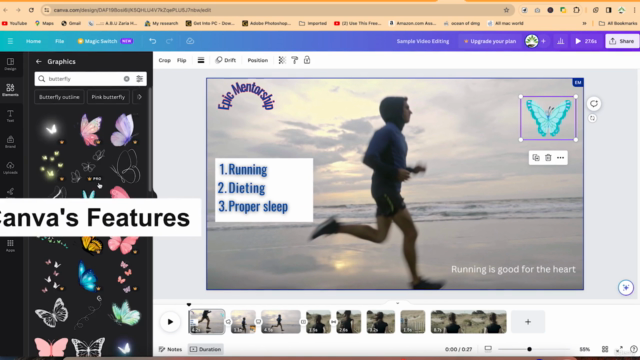Open the insights chart icon

point(560,41)
